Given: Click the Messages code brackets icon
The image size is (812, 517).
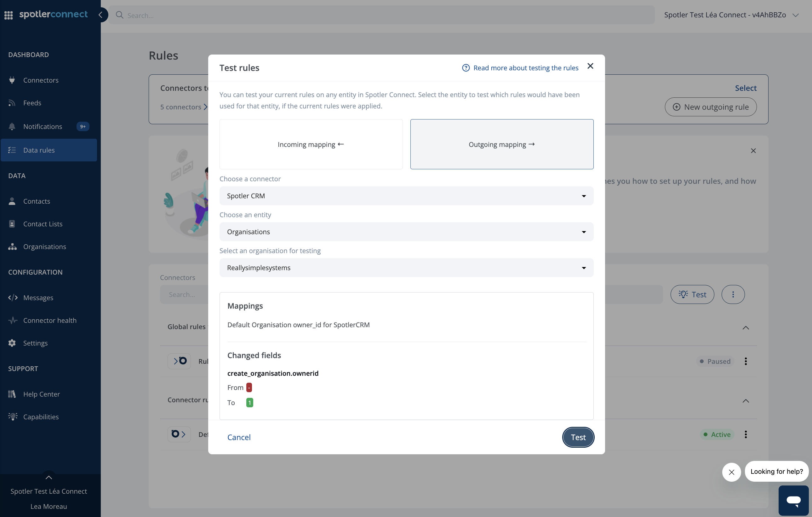Looking at the screenshot, I should point(13,297).
